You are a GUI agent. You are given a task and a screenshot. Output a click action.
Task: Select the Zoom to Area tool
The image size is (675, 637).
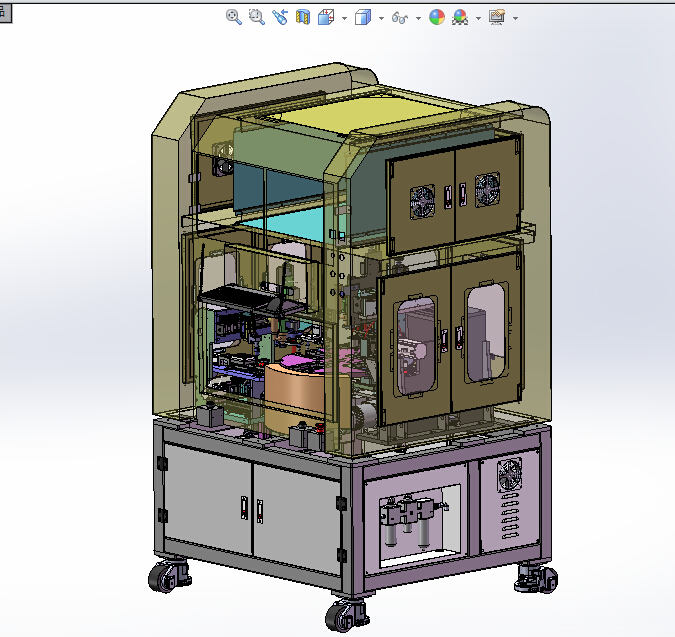(x=257, y=17)
